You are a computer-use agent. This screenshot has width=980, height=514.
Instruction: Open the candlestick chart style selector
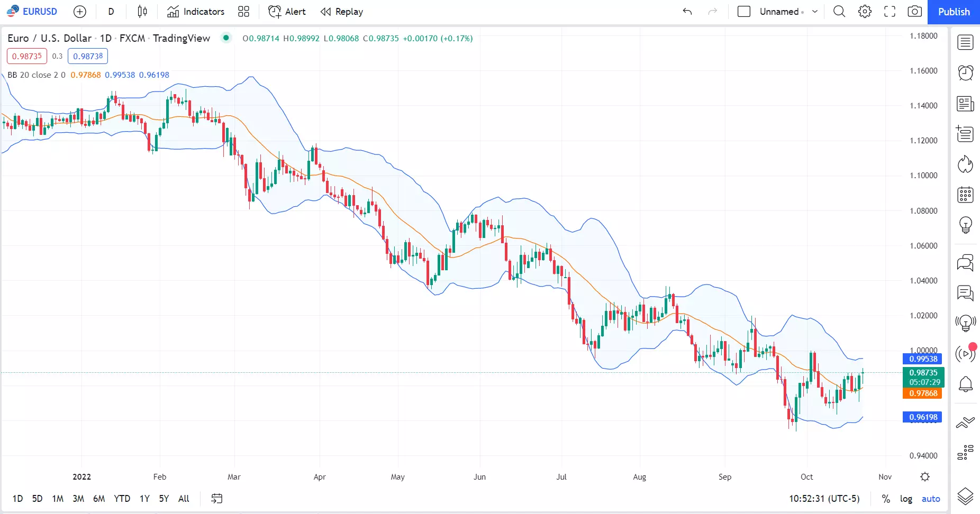142,12
